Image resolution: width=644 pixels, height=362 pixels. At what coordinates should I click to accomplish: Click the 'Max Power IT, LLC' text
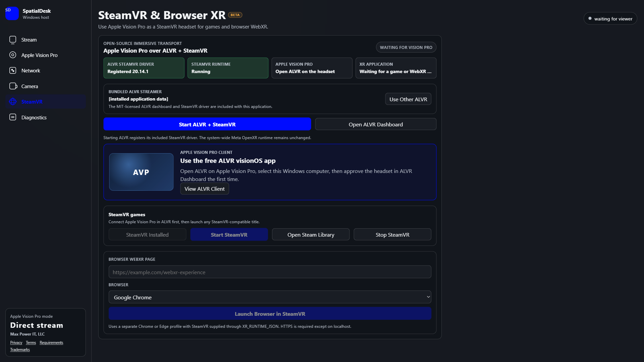(x=28, y=334)
